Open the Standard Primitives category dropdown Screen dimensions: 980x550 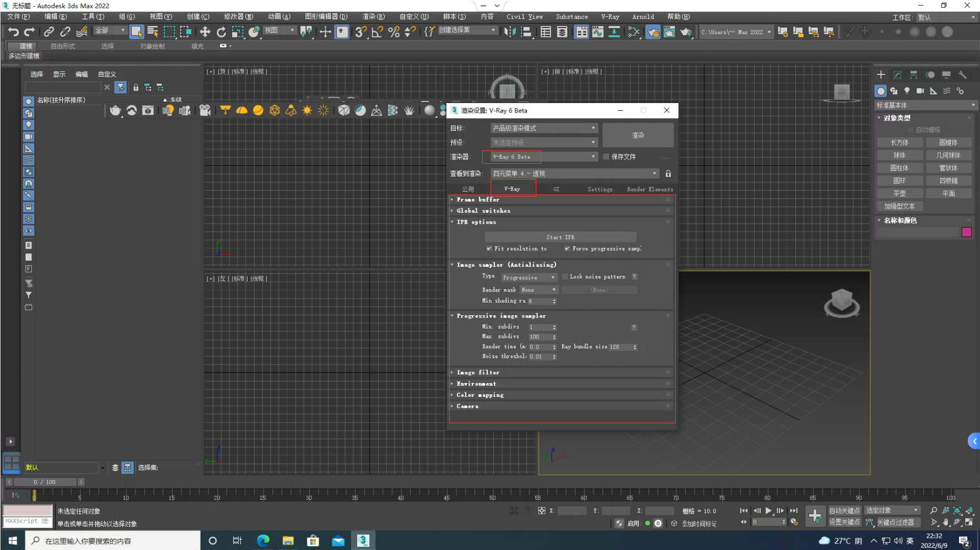[925, 105]
